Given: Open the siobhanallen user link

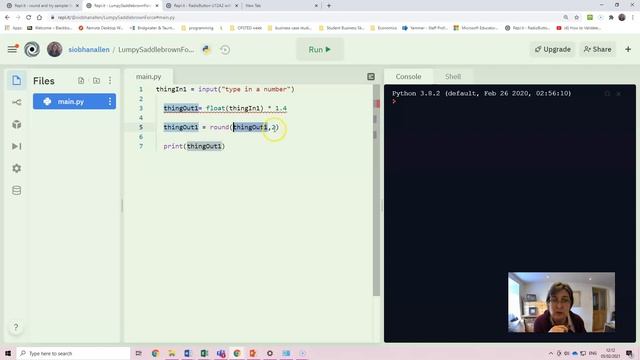Looking at the screenshot, I should click(89, 49).
